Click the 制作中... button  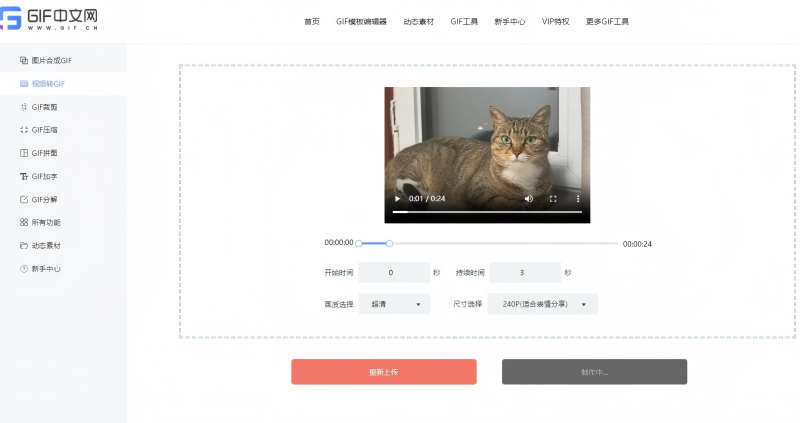[594, 372]
